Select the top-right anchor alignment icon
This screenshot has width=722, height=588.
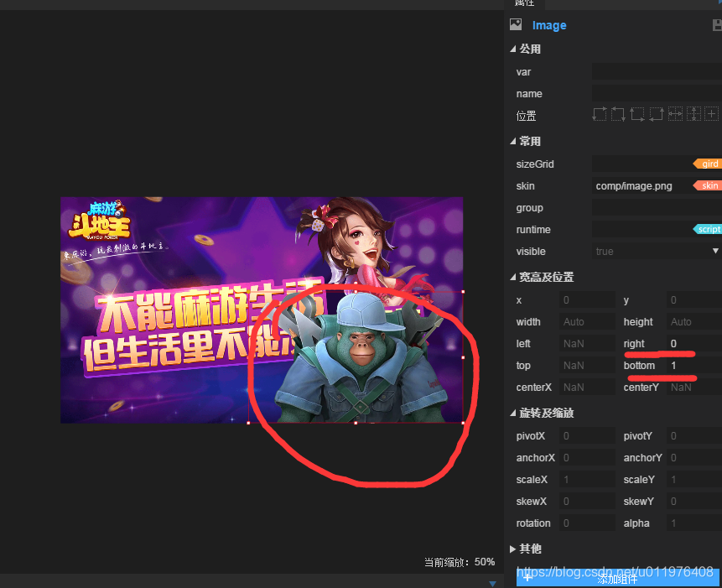pyautogui.click(x=618, y=113)
